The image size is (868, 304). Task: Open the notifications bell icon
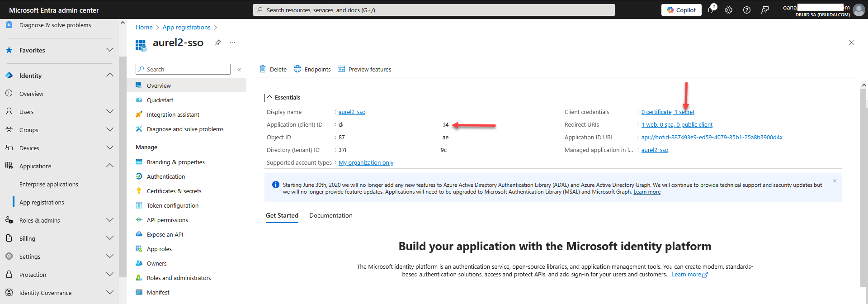711,10
